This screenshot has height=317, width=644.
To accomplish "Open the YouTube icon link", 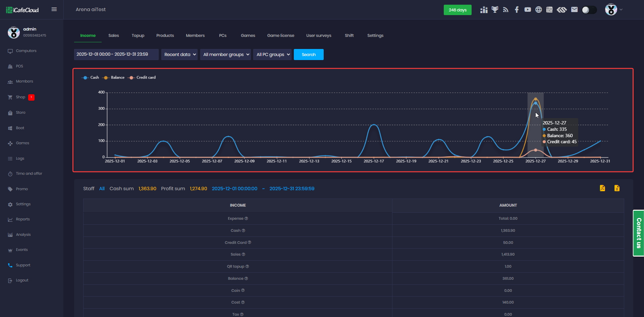I will [x=528, y=10].
